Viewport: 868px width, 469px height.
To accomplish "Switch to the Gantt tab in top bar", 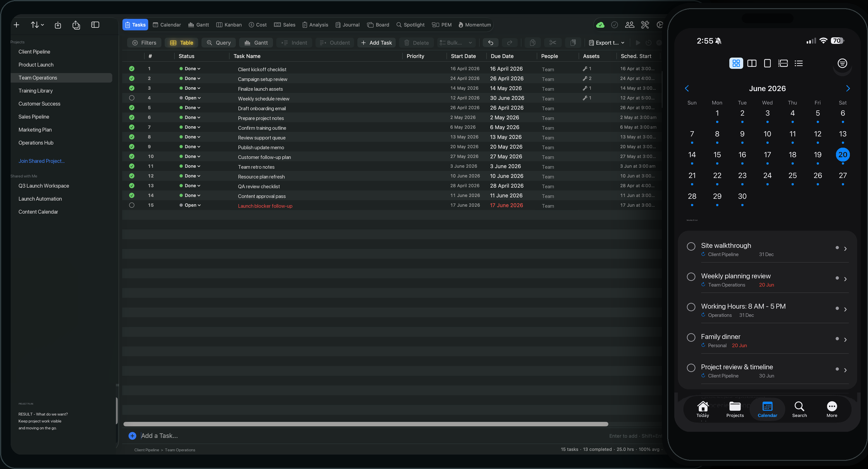I will coord(198,25).
